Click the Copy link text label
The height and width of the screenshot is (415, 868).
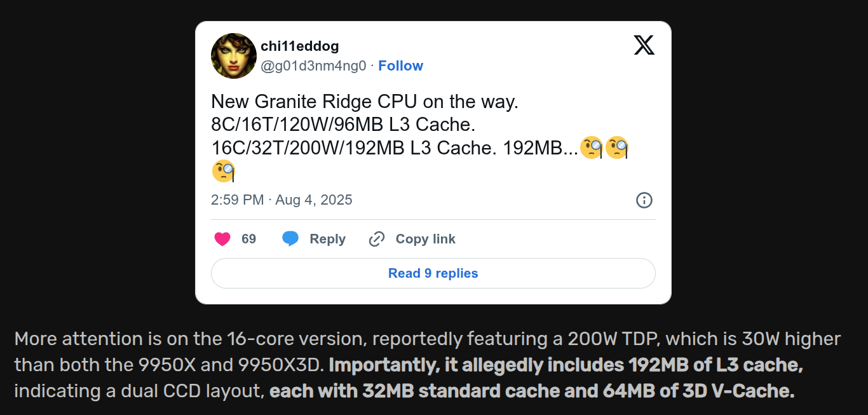point(425,239)
